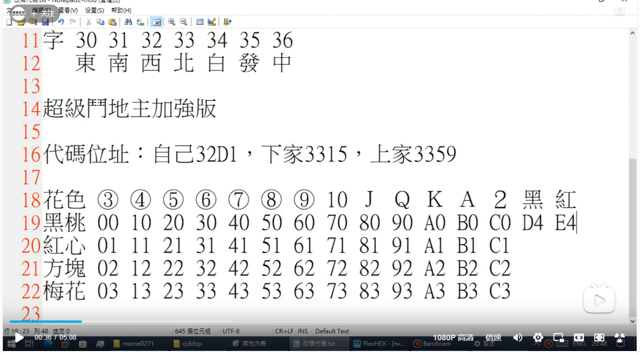Switch INS overwrite mode in status bar
This screenshot has height=355, width=644.
click(x=303, y=331)
